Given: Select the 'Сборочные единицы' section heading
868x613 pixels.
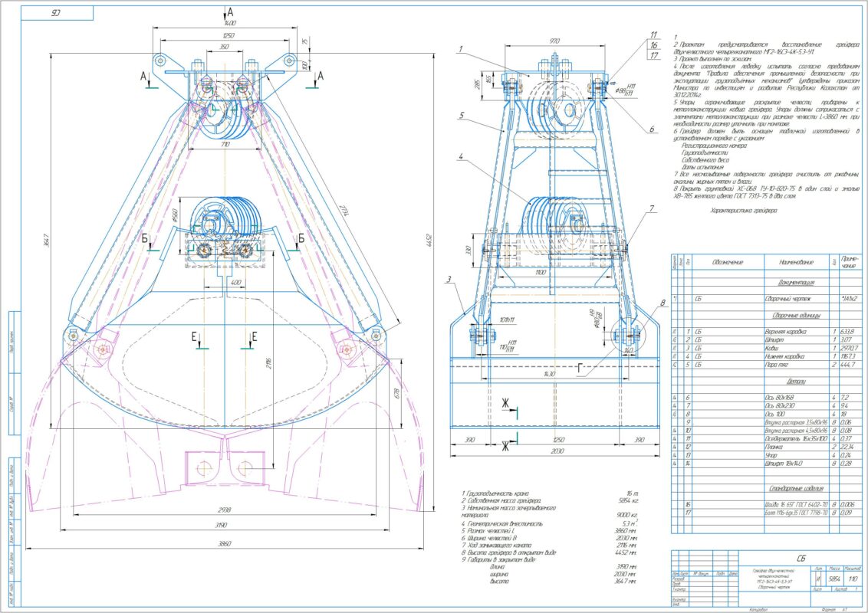Looking at the screenshot, I should [796, 315].
